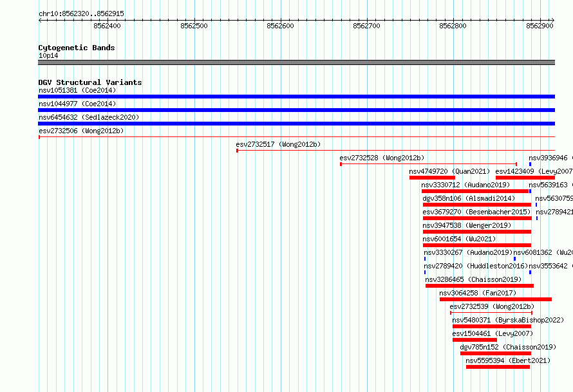The width and height of the screenshot is (573, 392).
Task: Click thin red line of esv2732539
Action: coord(491,313)
